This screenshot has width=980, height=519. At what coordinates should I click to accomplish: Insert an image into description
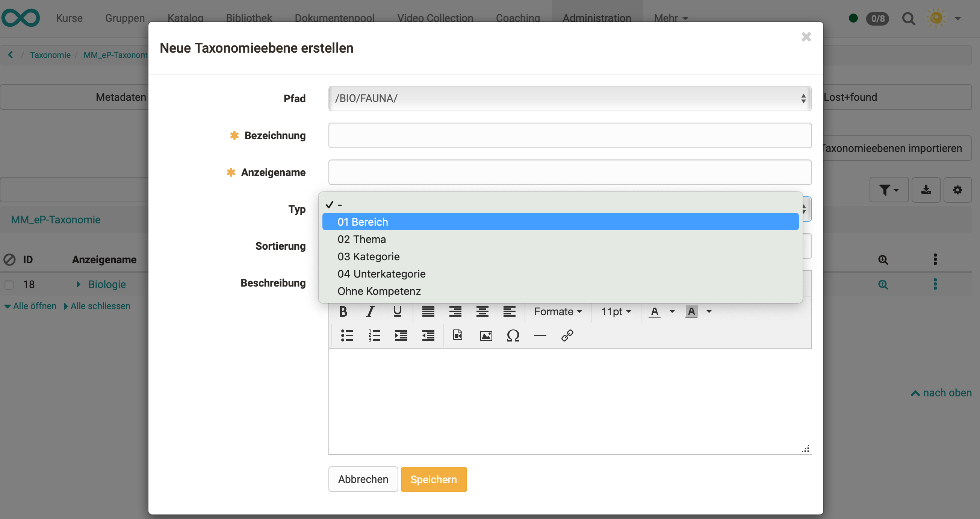tap(486, 335)
